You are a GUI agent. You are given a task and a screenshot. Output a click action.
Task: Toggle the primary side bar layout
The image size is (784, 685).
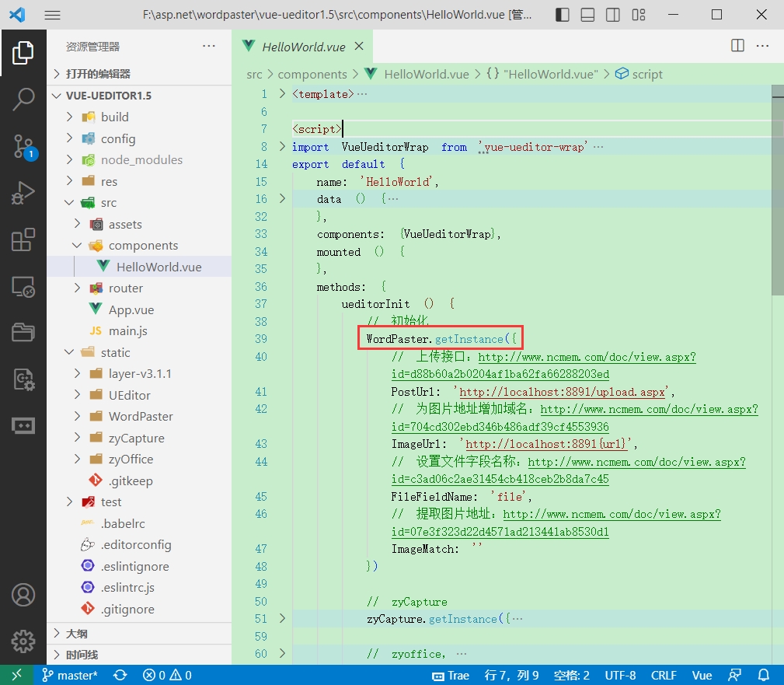(562, 15)
